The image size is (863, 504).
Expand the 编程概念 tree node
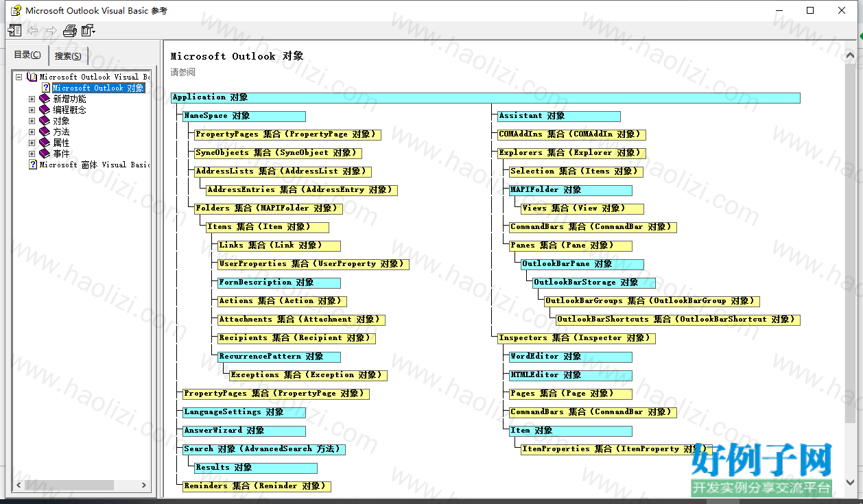pyautogui.click(x=32, y=110)
